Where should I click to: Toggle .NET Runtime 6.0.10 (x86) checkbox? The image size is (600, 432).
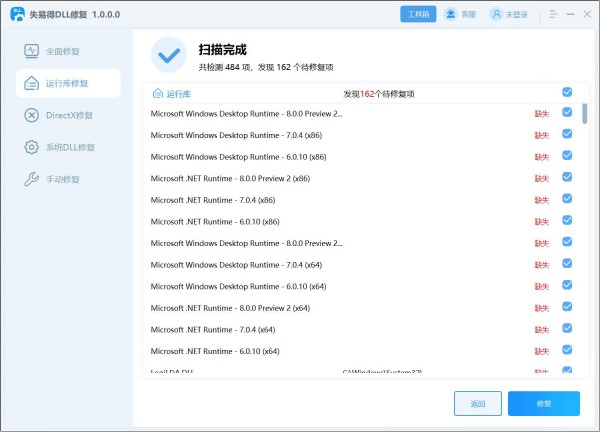(x=567, y=220)
